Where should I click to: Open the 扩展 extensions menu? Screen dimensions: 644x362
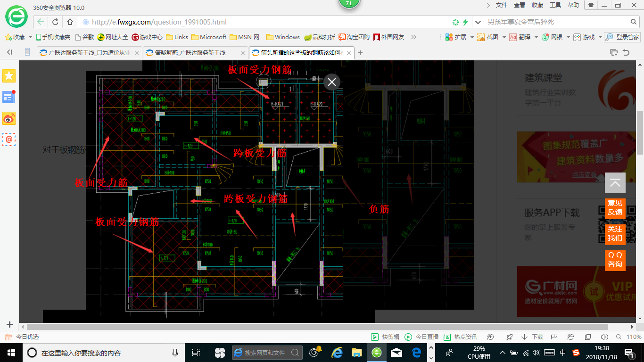456,37
